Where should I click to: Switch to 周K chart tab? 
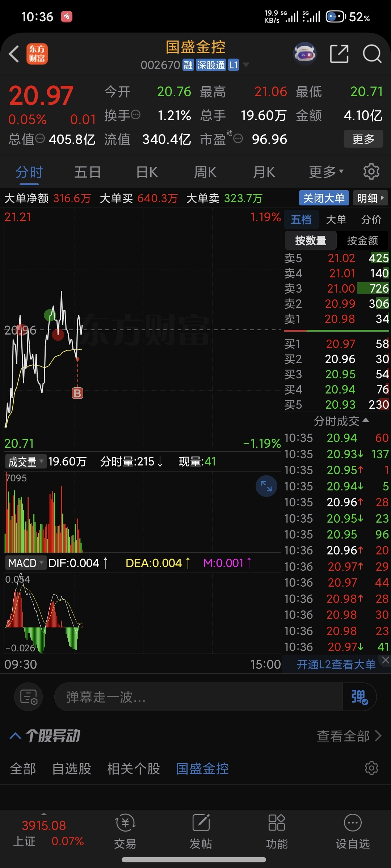point(205,172)
